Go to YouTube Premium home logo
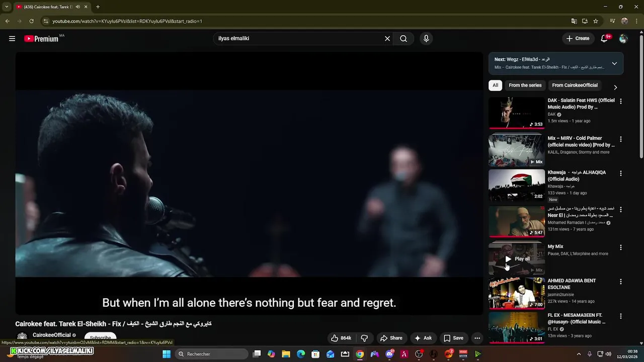This screenshot has width=644, height=362. tap(41, 39)
